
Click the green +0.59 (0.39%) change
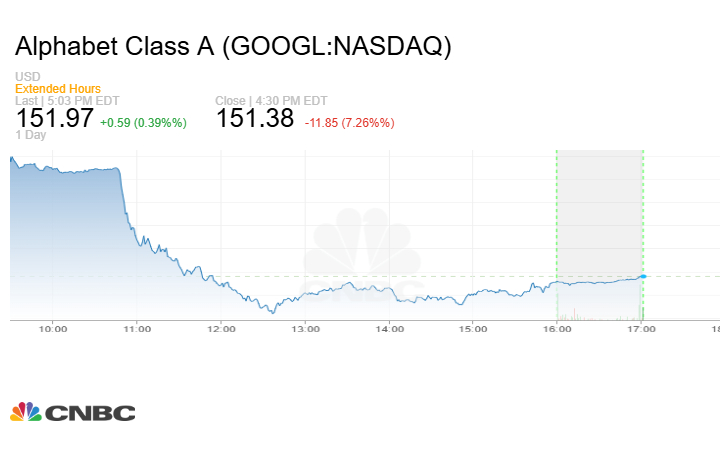pos(144,123)
